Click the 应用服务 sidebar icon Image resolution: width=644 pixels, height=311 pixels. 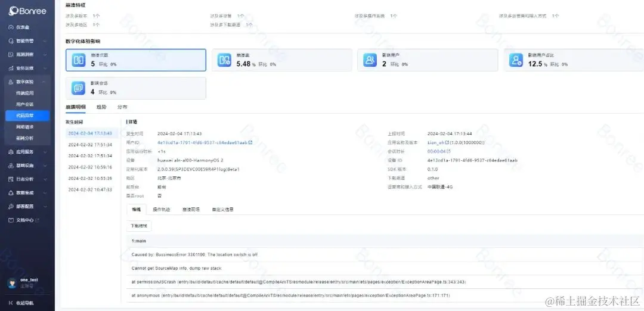click(x=11, y=152)
